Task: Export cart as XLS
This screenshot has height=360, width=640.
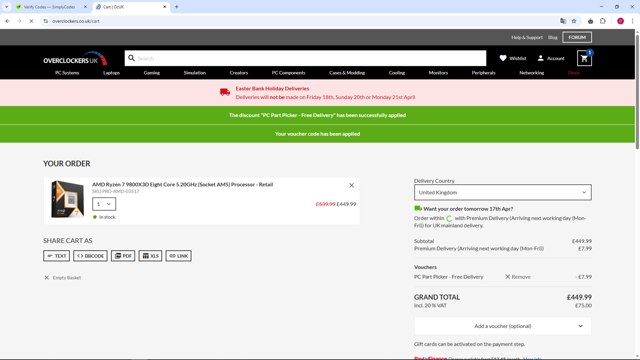Action: pyautogui.click(x=150, y=256)
